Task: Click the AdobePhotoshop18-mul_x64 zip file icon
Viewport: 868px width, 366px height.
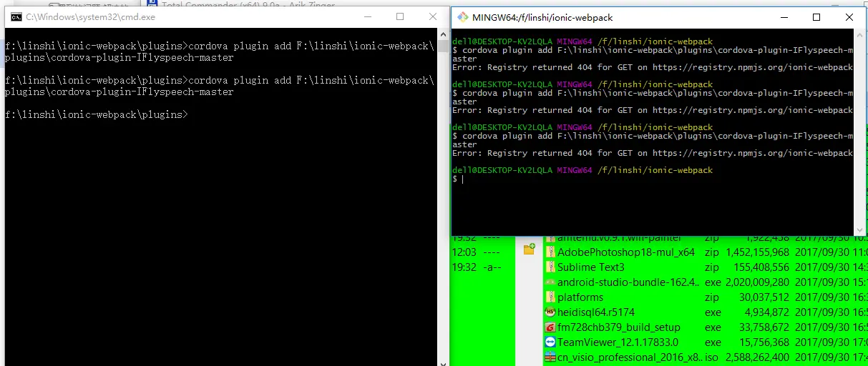Action: pyautogui.click(x=550, y=252)
